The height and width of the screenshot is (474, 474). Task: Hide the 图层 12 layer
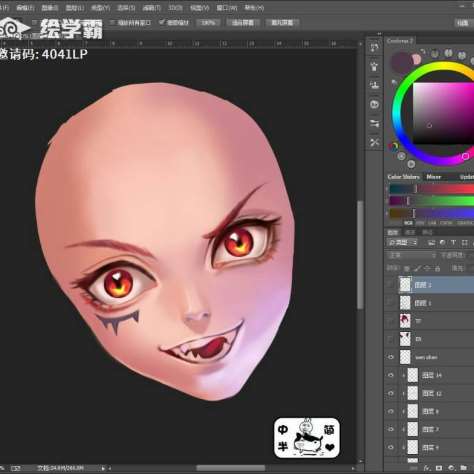[x=390, y=393]
